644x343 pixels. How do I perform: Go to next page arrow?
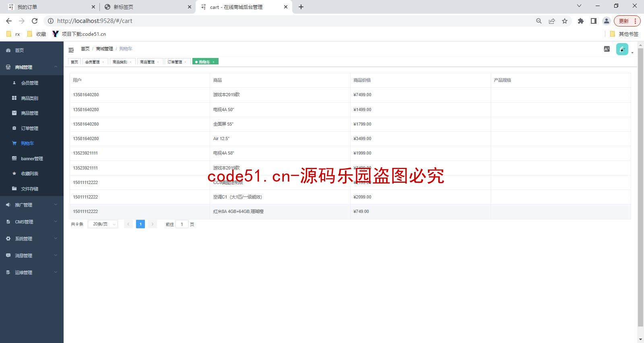click(x=153, y=224)
